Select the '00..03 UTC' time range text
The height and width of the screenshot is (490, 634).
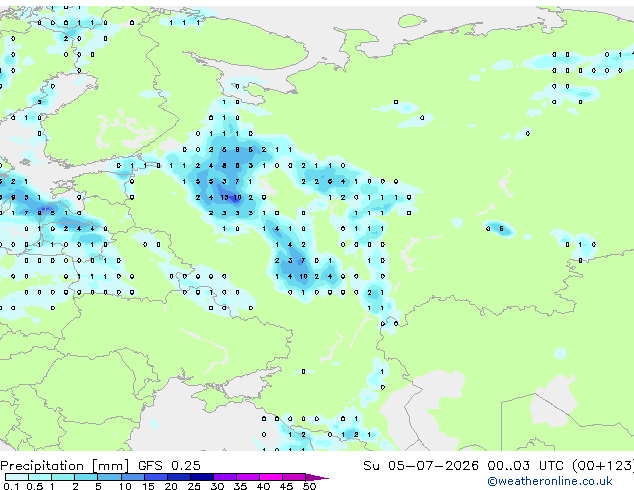pos(525,465)
